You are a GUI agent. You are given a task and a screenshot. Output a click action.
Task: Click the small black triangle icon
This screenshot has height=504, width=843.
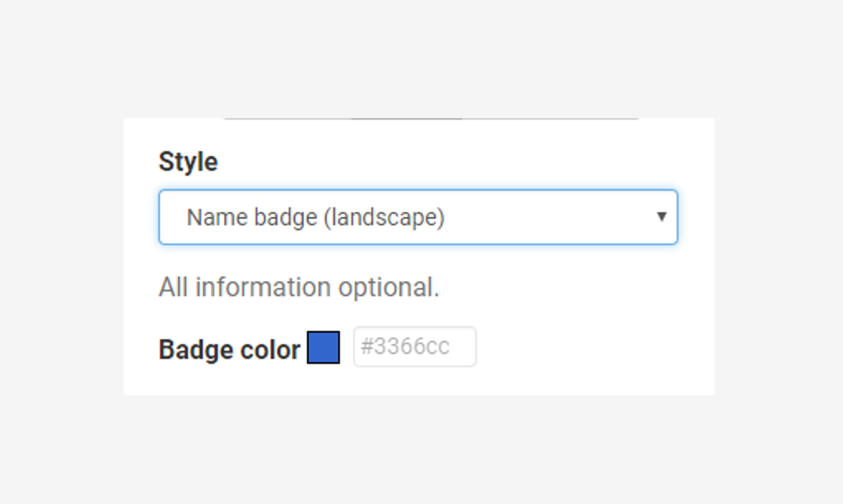pos(661,217)
